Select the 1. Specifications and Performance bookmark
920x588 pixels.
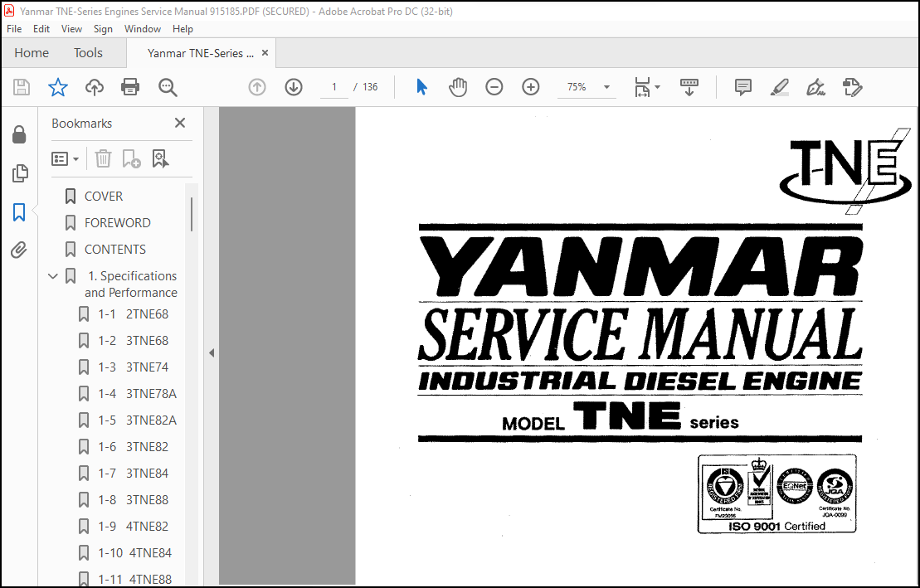[x=131, y=284]
